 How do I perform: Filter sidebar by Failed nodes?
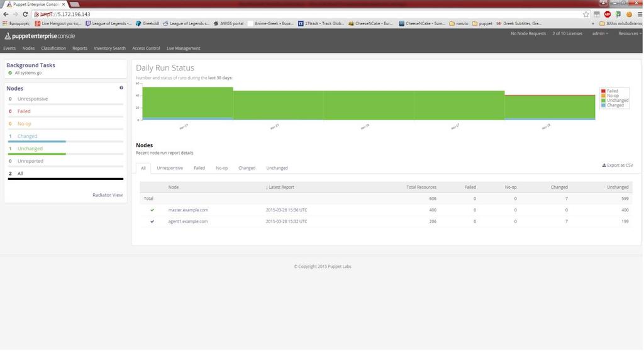[x=24, y=111]
